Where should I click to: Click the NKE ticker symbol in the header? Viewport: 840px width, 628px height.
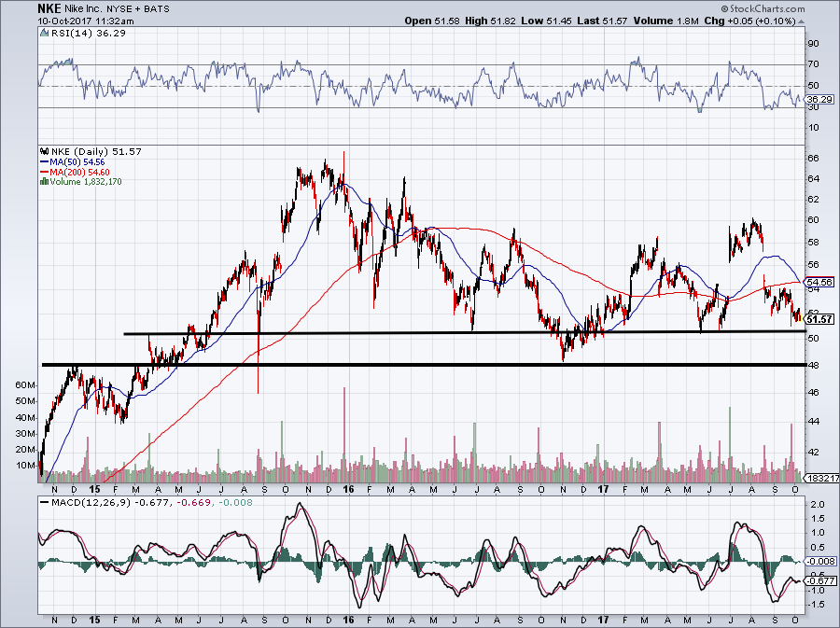[49, 8]
